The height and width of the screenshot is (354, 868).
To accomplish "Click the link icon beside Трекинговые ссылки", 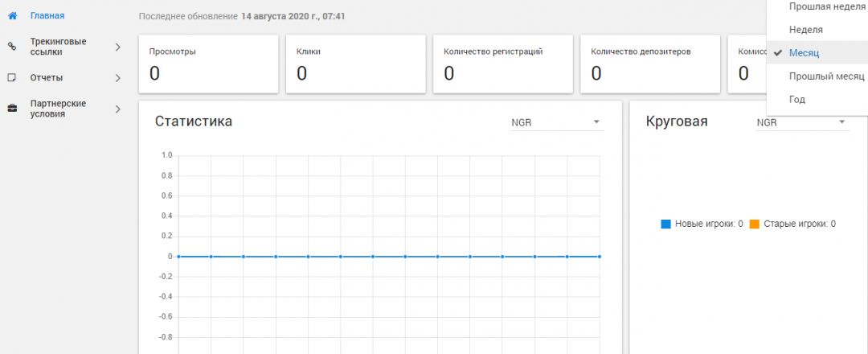I will tap(12, 47).
